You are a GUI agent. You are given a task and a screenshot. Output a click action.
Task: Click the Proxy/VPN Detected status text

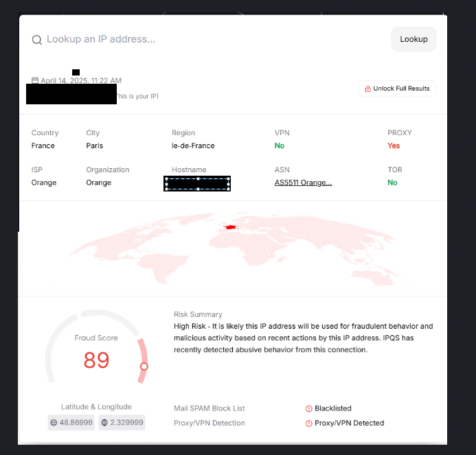[350, 423]
